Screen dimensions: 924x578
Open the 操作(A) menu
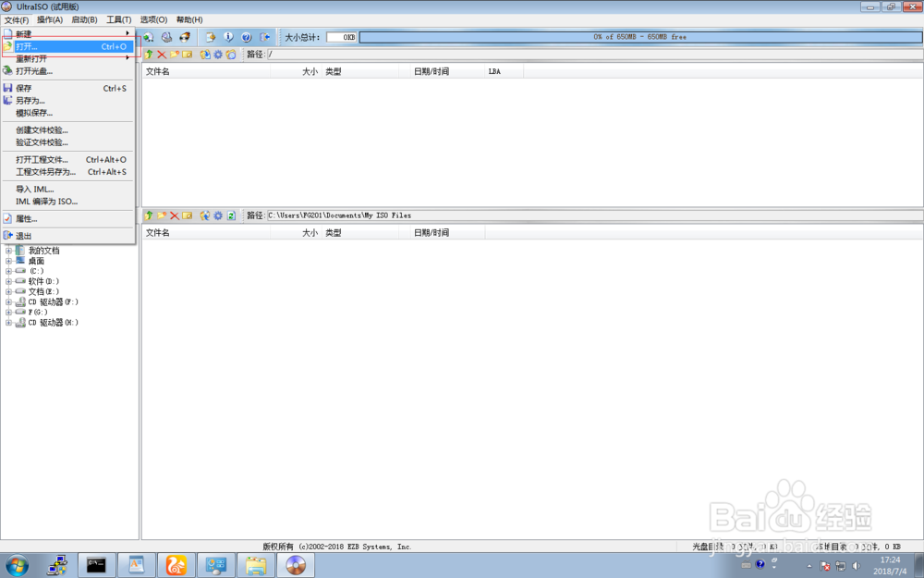(x=50, y=19)
